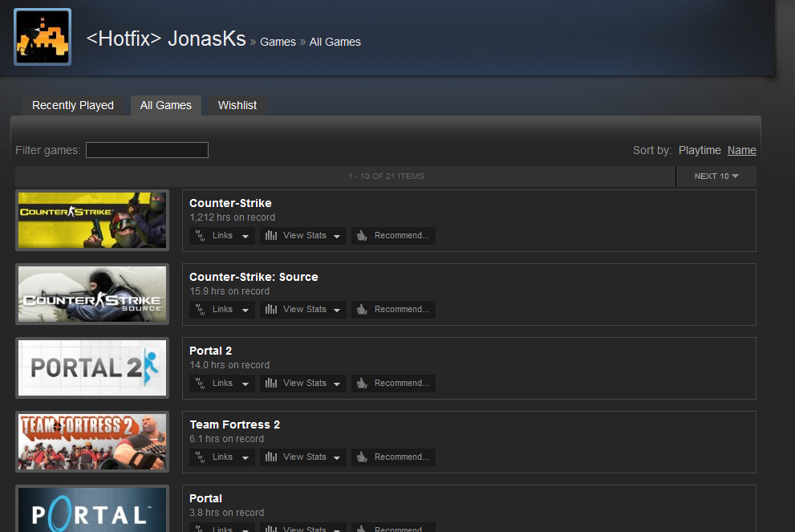
Task: Click the '14.0 hrs on record' text
Action: click(229, 364)
